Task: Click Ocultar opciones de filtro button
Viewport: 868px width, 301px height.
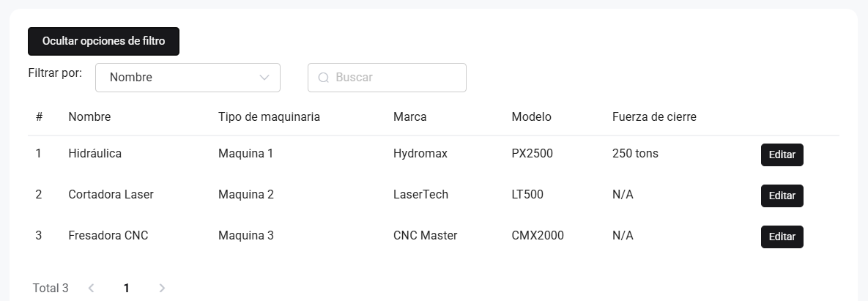Action: click(x=103, y=41)
